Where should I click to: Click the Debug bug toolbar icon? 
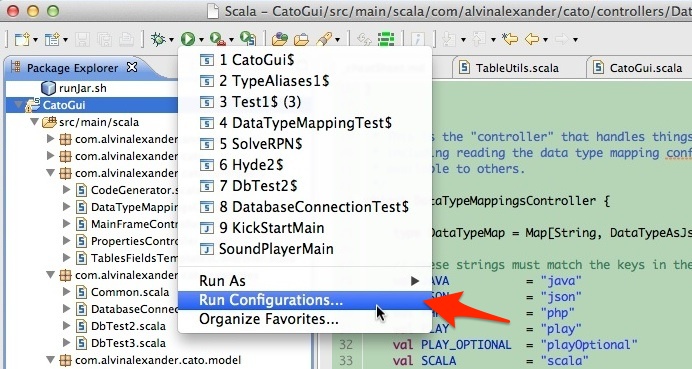[158, 39]
